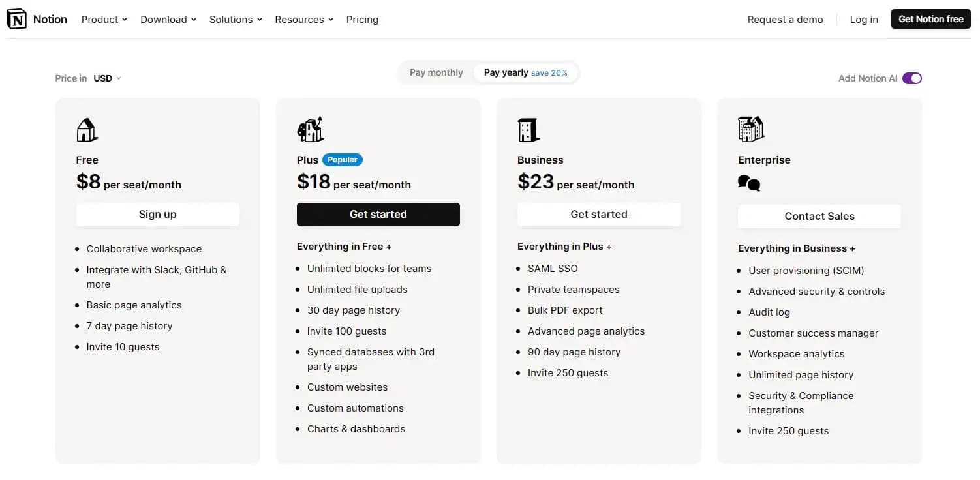Click "Bulk PDF export" feature
The height and width of the screenshot is (480, 980).
coord(566,310)
